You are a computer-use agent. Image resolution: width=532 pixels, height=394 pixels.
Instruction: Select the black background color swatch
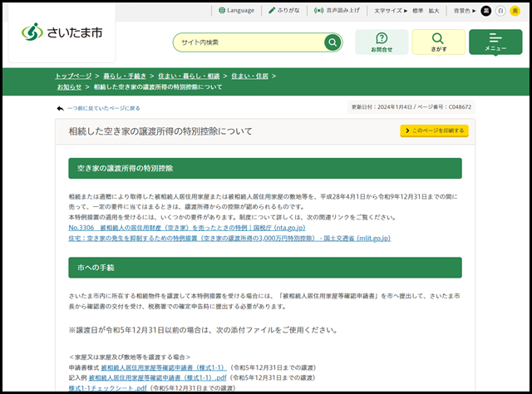[485, 11]
